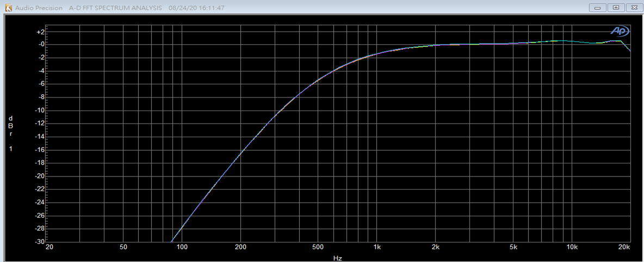Click the '20' left x-axis limit label
Viewport: 644px width, 262px height.
50,247
